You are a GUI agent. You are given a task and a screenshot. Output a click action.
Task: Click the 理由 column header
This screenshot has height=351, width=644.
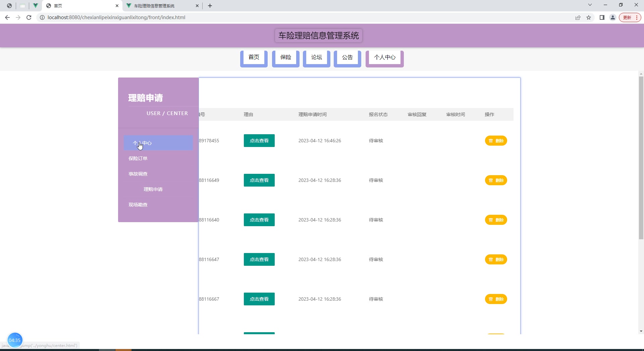pos(248,114)
